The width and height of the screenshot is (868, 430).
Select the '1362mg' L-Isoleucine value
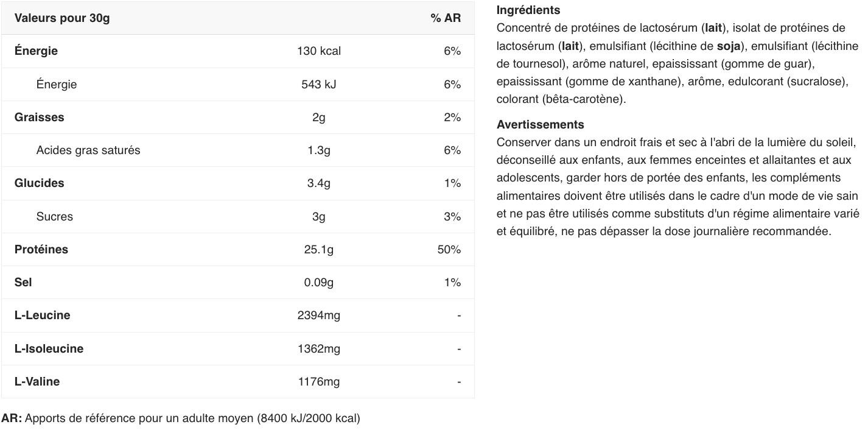(319, 348)
